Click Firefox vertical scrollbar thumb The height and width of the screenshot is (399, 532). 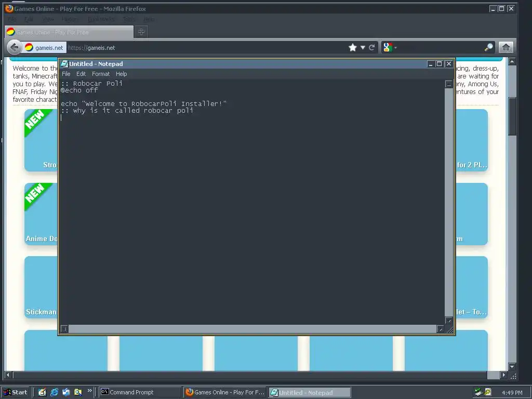pyautogui.click(x=512, y=116)
